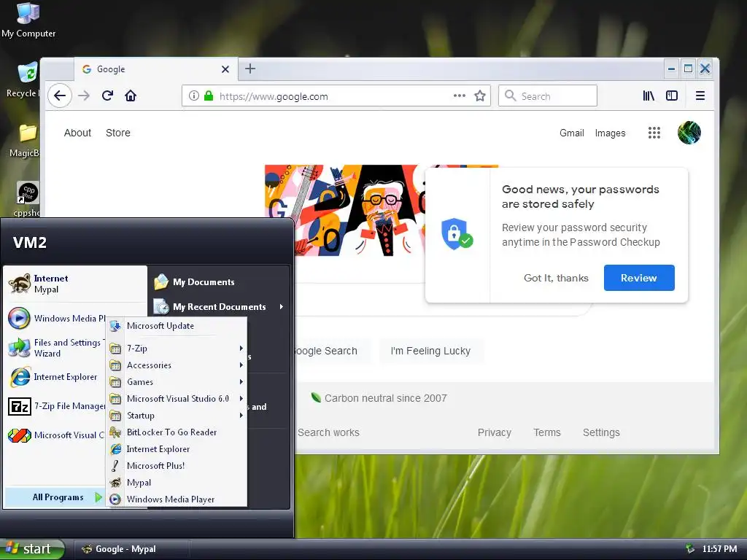Open Microsoft Plus! from programs list
Viewport: 747px width, 560px height.
[x=177, y=465]
